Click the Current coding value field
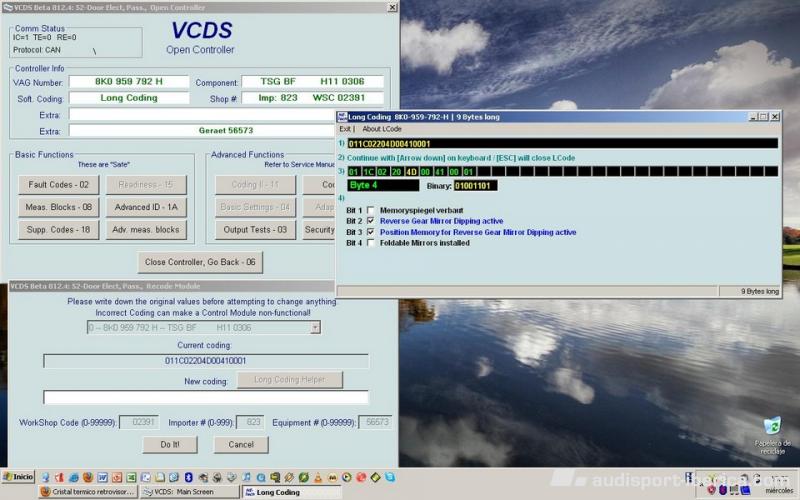This screenshot has height=500, width=800. coord(206,361)
